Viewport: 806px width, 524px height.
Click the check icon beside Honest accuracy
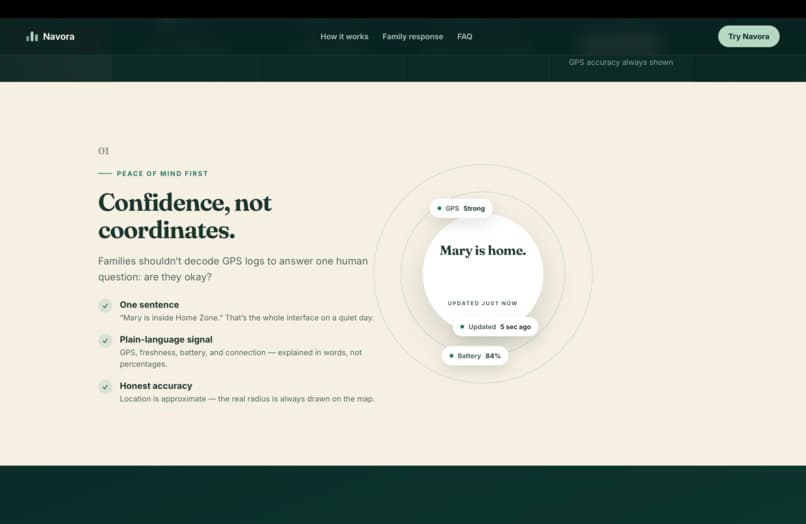click(x=105, y=387)
